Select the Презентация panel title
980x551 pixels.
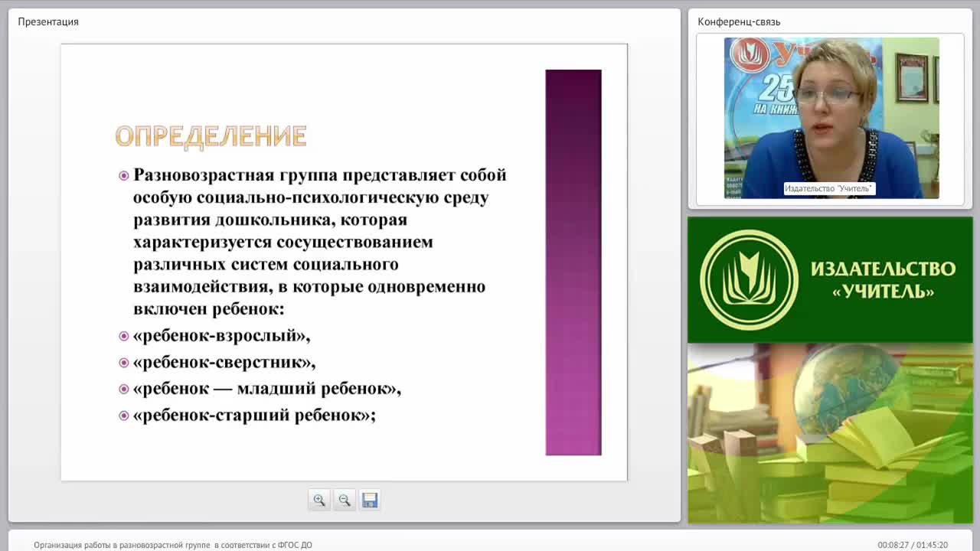click(48, 21)
